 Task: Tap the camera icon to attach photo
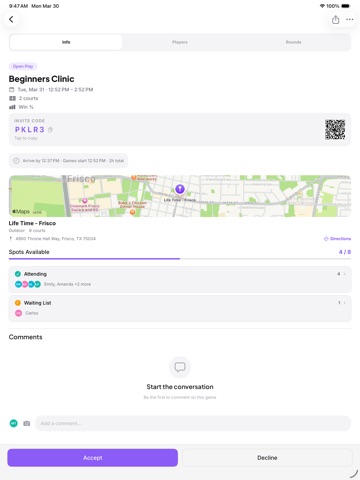(x=27, y=423)
